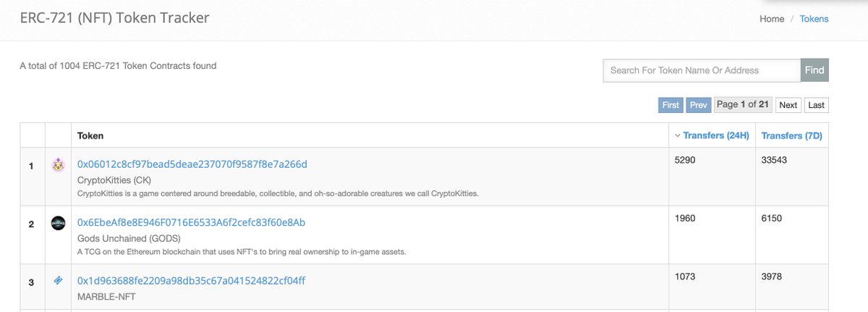Go to Last page

816,105
